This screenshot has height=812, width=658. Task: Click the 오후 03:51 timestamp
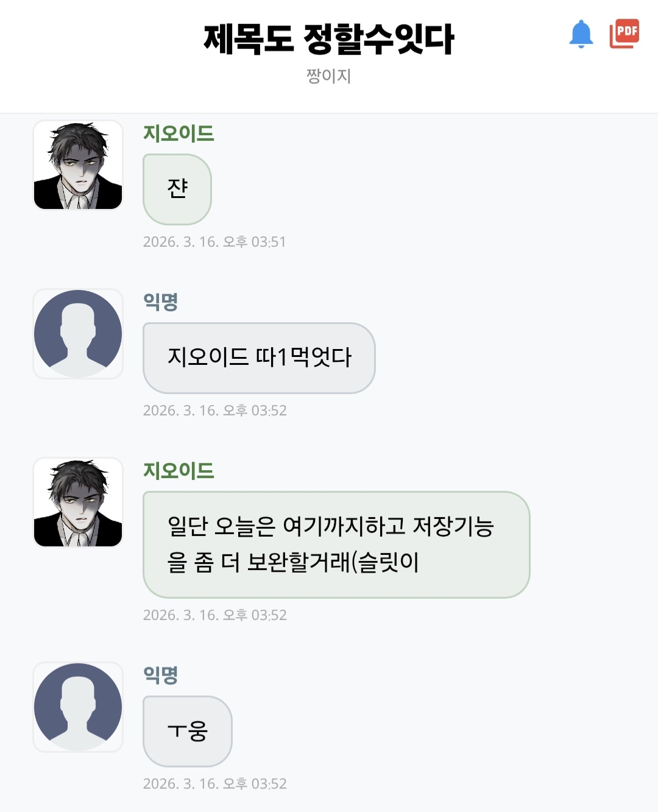click(214, 242)
